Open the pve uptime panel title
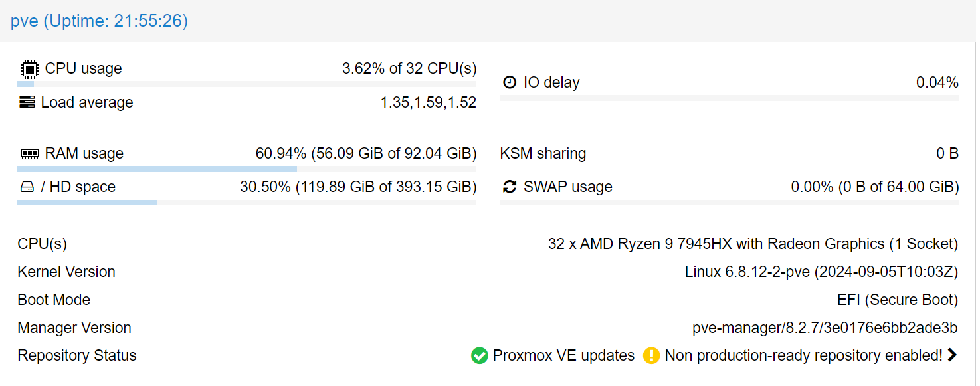980x386 pixels. tap(99, 21)
